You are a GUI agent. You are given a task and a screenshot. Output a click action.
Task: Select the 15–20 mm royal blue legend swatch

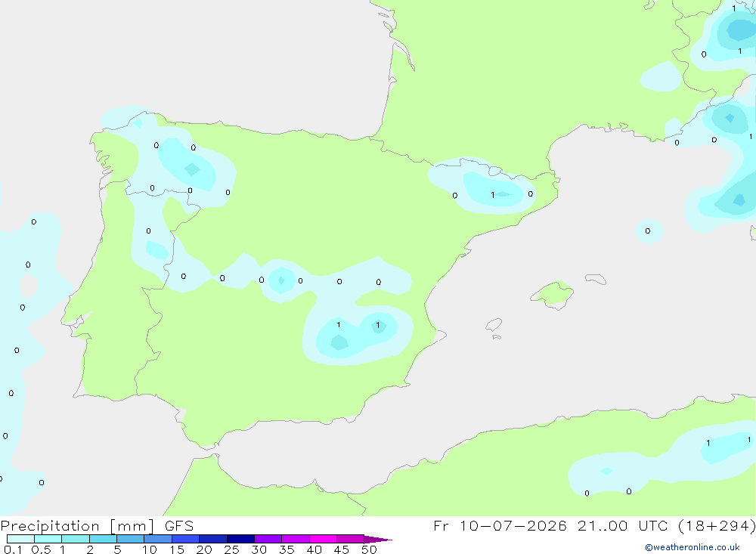coord(185,539)
